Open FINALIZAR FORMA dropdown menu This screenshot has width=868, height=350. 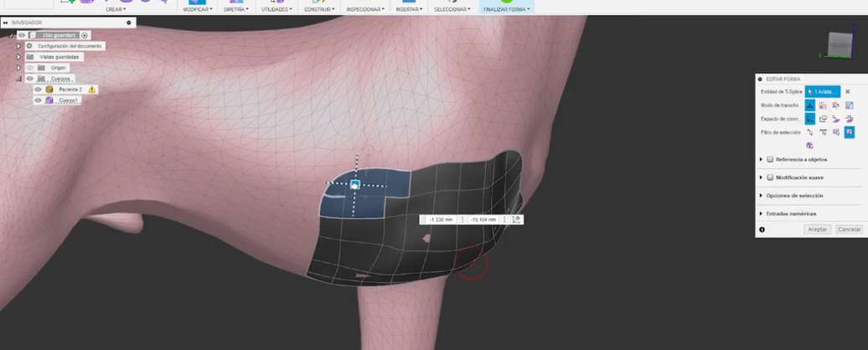(x=507, y=9)
